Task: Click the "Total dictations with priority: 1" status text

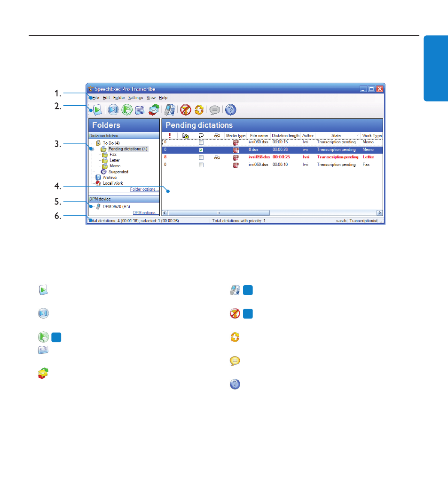Action: (239, 221)
